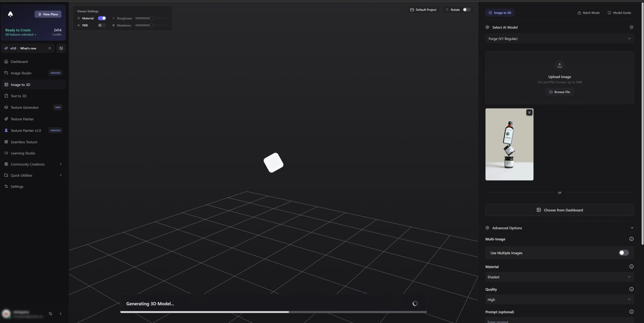Click the UPDATED badge beside Texture Painter v2.0

tap(55, 131)
